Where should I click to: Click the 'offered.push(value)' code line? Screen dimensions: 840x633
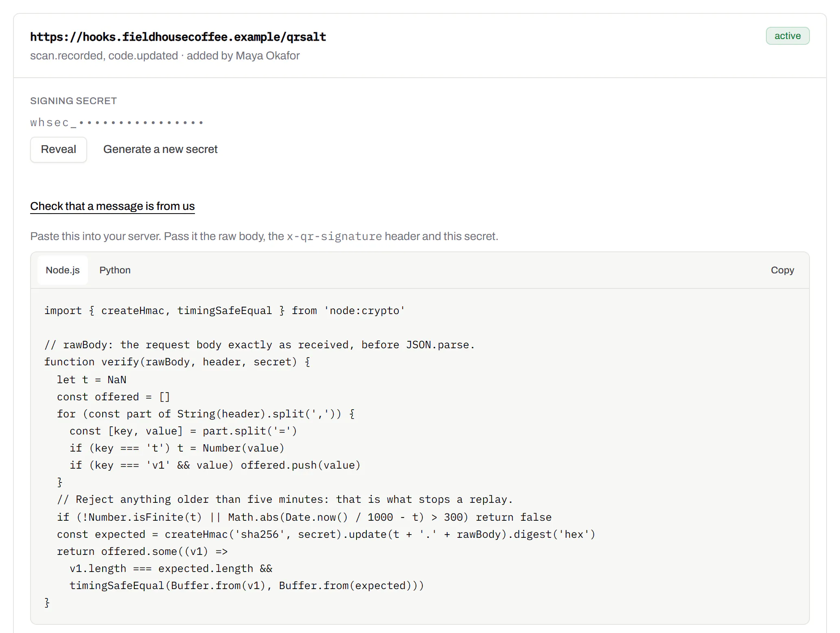click(x=215, y=465)
